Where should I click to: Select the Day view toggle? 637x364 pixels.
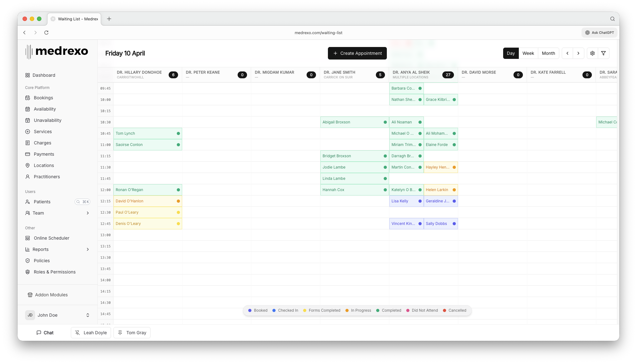pyautogui.click(x=511, y=53)
